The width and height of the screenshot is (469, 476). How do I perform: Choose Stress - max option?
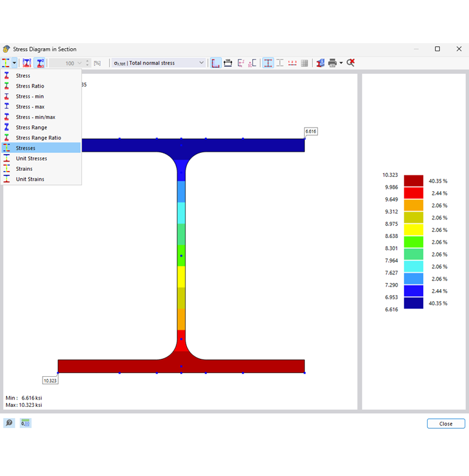(x=41, y=107)
